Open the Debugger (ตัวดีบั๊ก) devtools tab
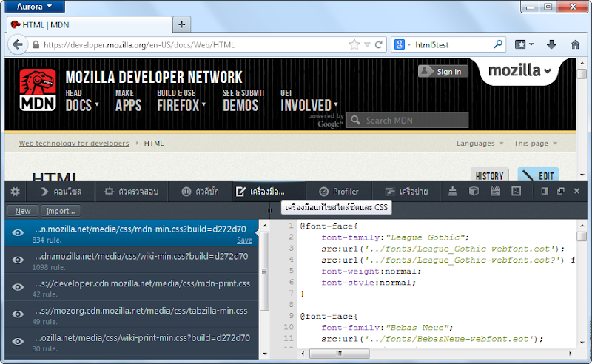 point(200,192)
